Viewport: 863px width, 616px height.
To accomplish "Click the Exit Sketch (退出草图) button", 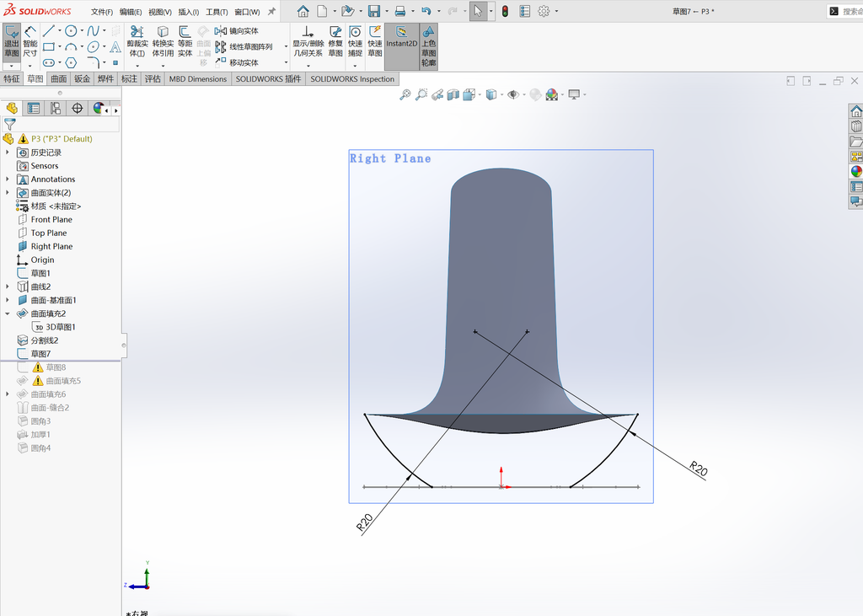I will pos(12,41).
